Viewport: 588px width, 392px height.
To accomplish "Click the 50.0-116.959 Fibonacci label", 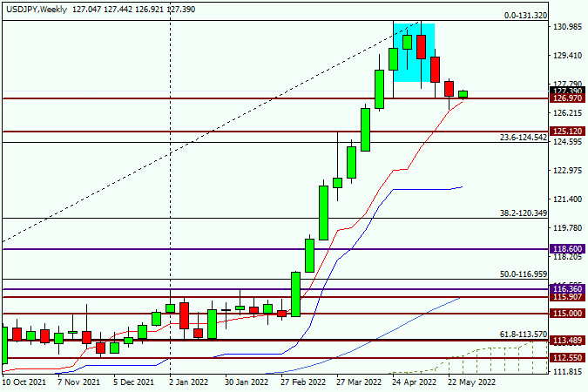I will tap(524, 274).
